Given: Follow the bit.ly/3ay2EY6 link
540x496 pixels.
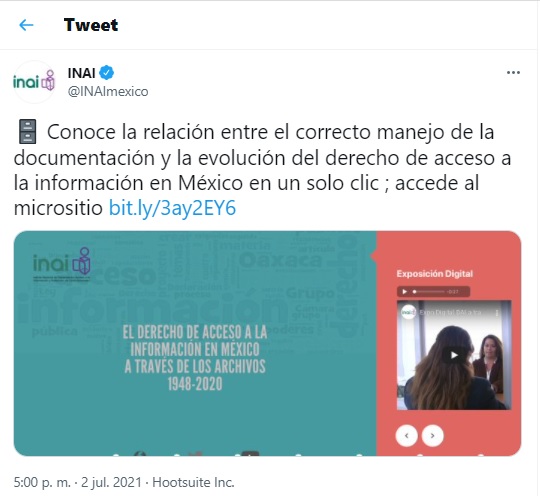Looking at the screenshot, I should pyautogui.click(x=172, y=208).
